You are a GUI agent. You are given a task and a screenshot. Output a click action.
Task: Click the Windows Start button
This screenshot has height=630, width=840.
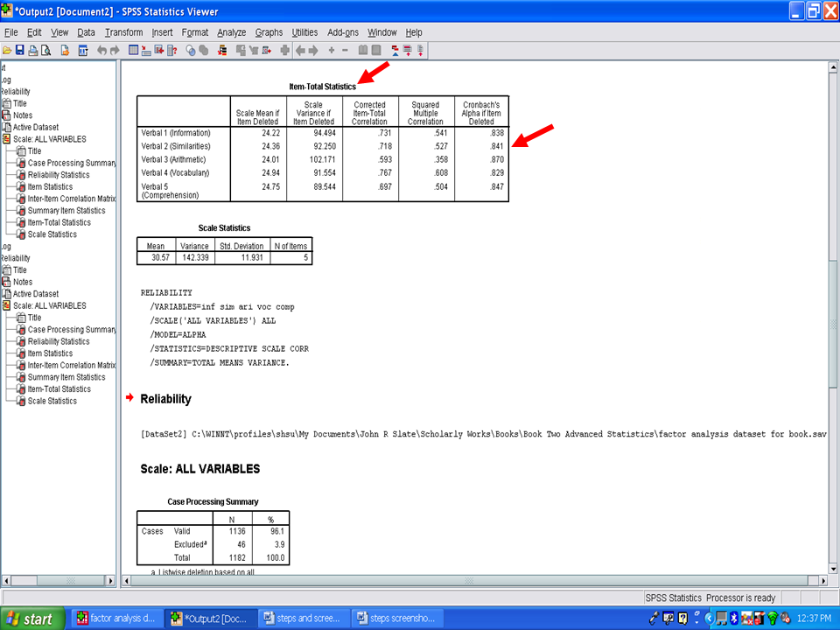click(x=29, y=619)
